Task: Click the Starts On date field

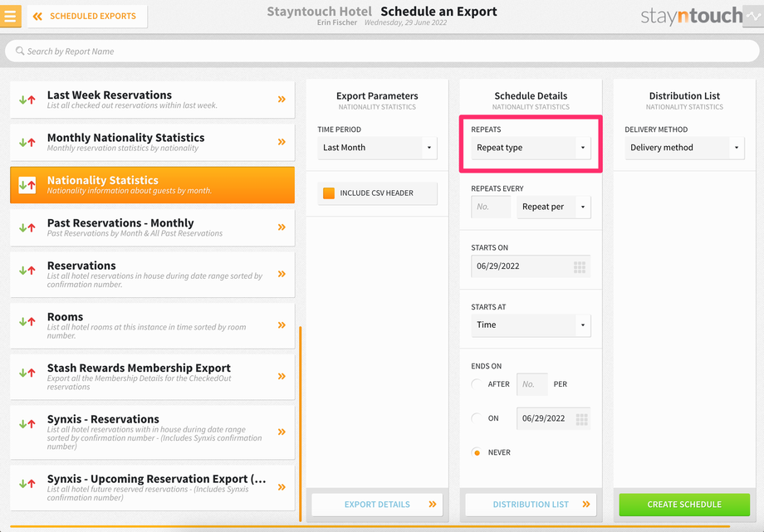Action: [531, 266]
